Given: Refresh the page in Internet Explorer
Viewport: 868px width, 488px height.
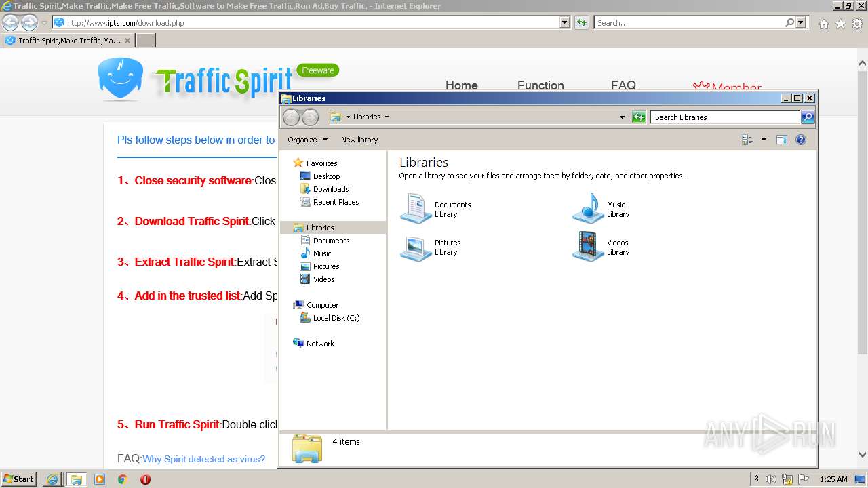Looking at the screenshot, I should (582, 23).
